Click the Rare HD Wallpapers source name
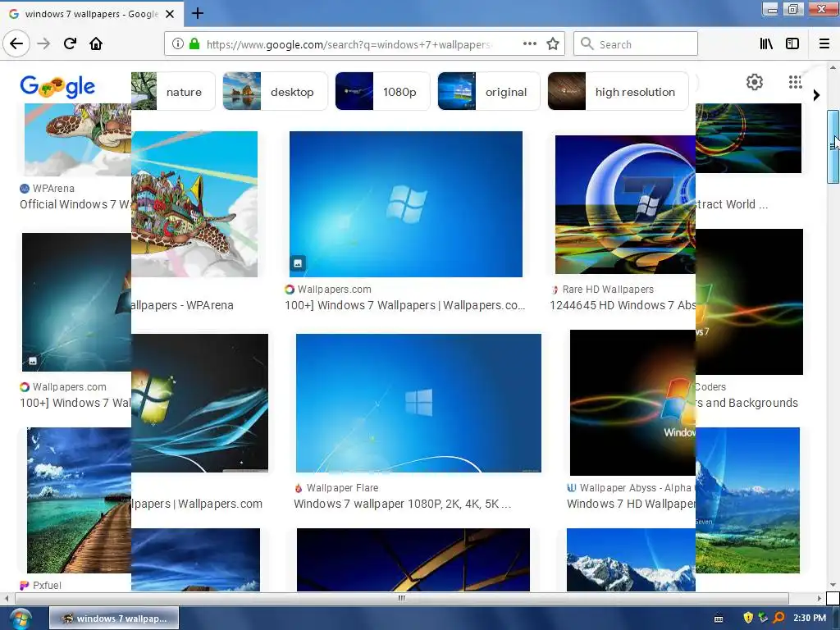This screenshot has width=840, height=630. [608, 290]
